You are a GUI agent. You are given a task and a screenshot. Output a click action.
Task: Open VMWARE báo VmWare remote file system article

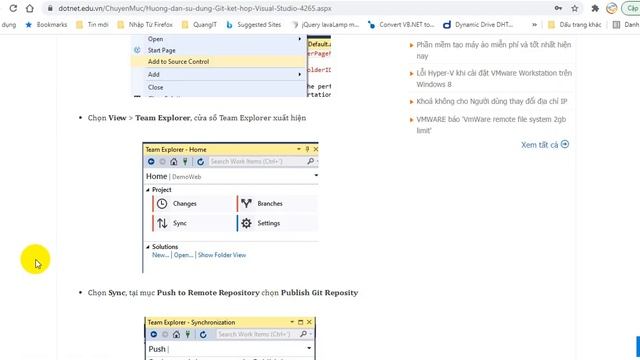(x=491, y=124)
